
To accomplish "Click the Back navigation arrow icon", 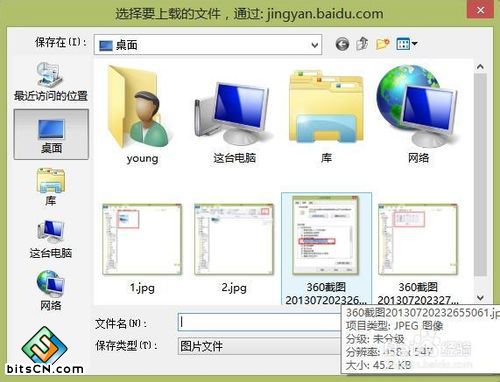I will pyautogui.click(x=342, y=44).
